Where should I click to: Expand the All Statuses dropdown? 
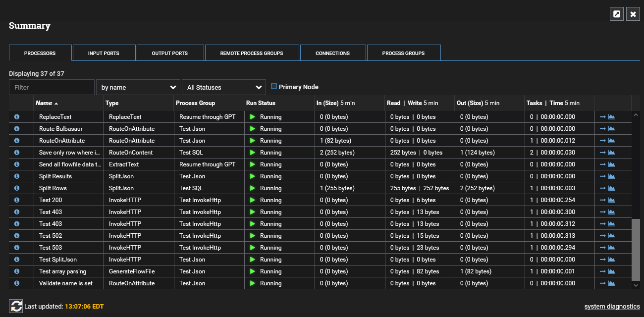223,87
